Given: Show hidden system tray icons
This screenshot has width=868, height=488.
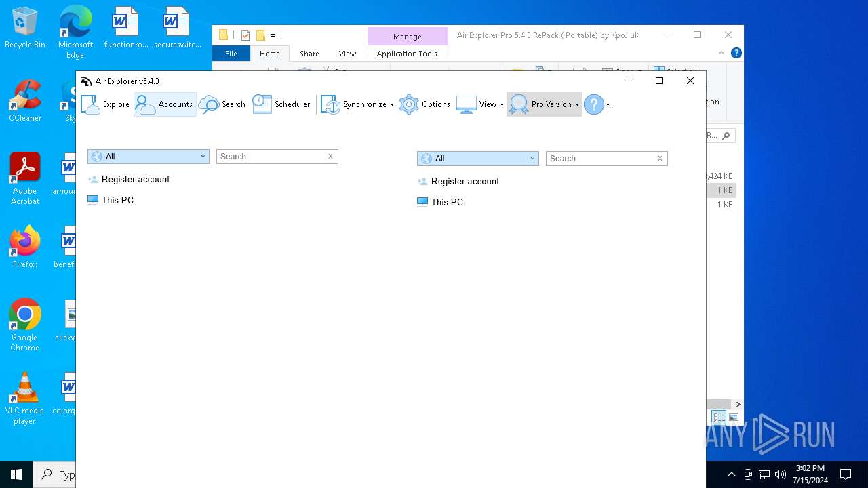Looking at the screenshot, I should (x=731, y=474).
